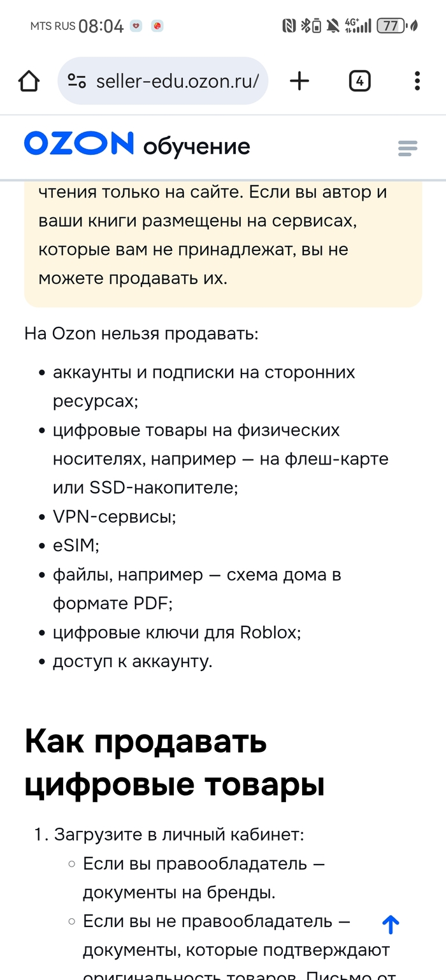The width and height of the screenshot is (446, 980).
Task: Tap обучение label next to the OZON logo
Action: point(196,146)
